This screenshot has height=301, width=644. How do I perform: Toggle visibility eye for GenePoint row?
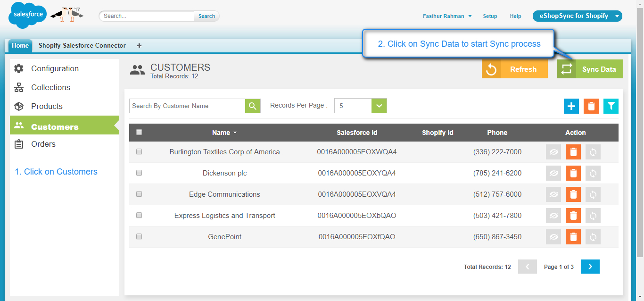click(x=553, y=237)
